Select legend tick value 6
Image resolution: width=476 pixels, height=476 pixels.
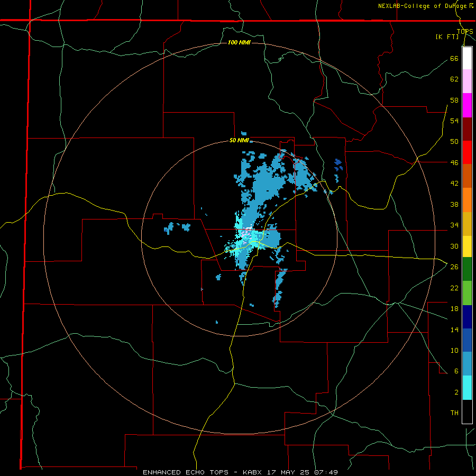(456, 371)
